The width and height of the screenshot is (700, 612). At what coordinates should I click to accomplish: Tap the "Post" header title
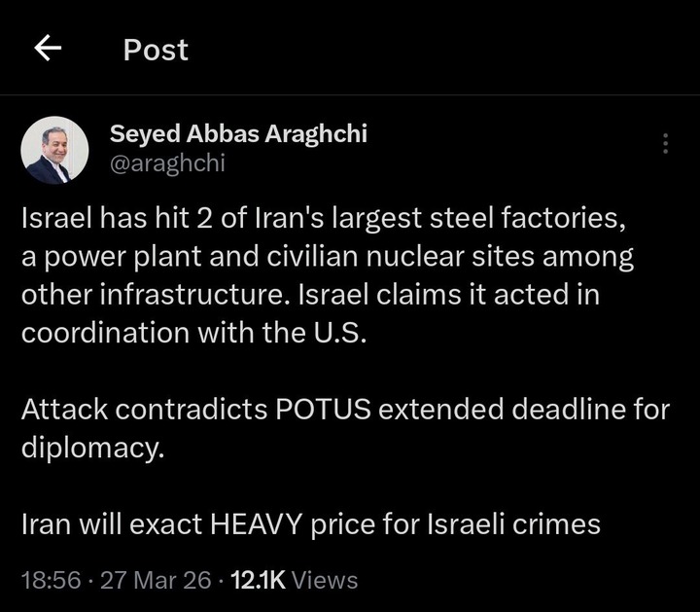[156, 50]
